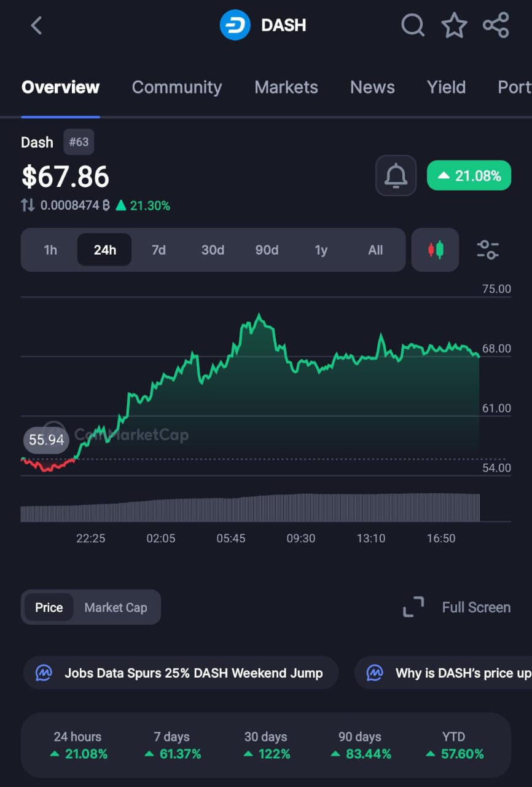Click the $67.86 price value

65,176
